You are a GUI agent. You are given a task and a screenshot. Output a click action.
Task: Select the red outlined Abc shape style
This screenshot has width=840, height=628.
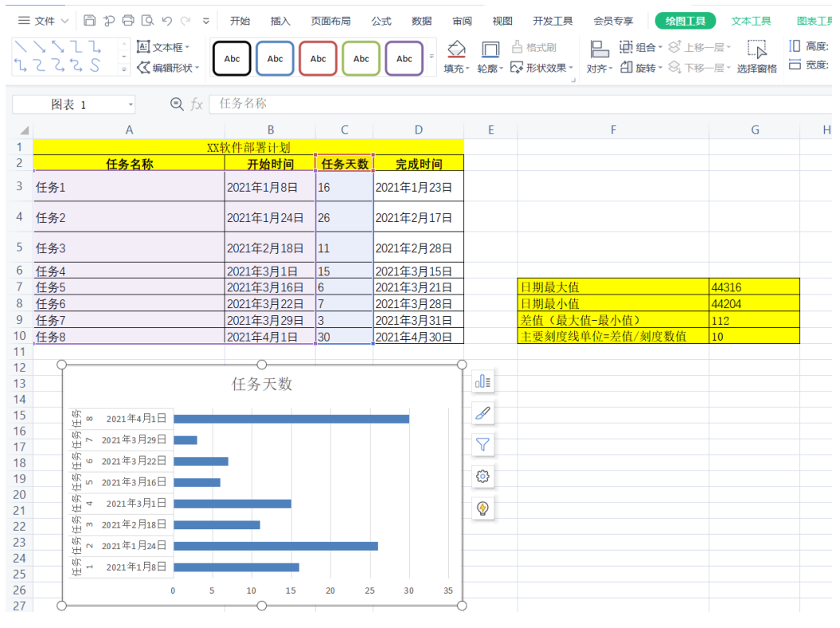[318, 59]
